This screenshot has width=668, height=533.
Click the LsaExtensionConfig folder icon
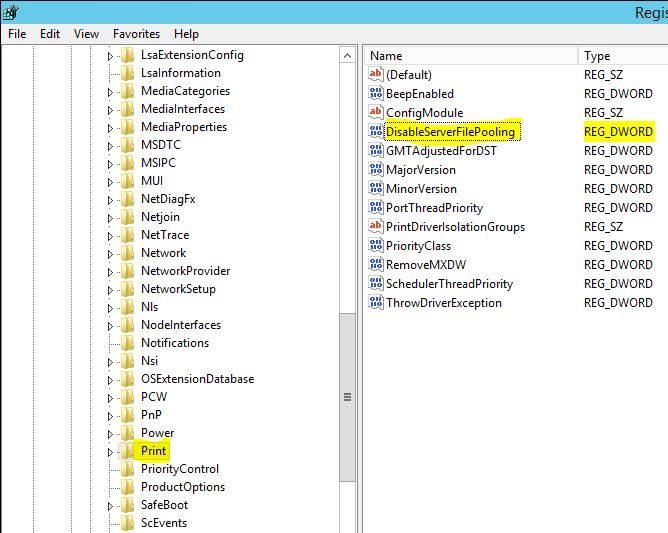point(127,55)
